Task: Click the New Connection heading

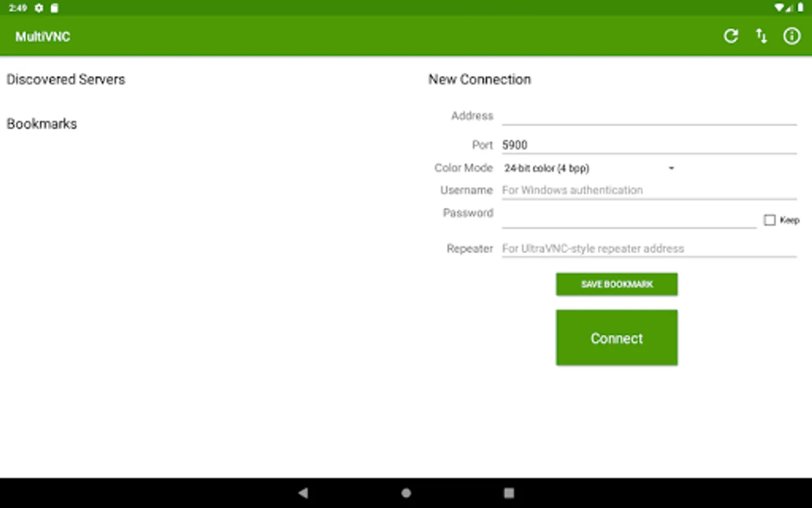Action: point(480,80)
